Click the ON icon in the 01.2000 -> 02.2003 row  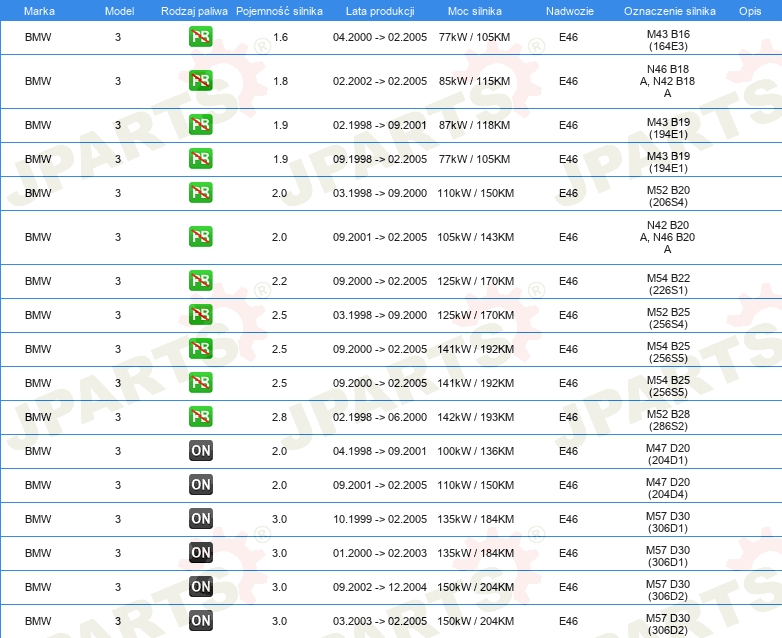pos(200,552)
